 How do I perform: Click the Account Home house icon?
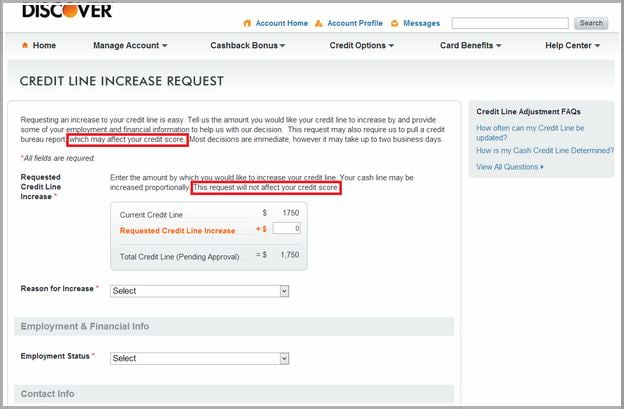coord(247,23)
